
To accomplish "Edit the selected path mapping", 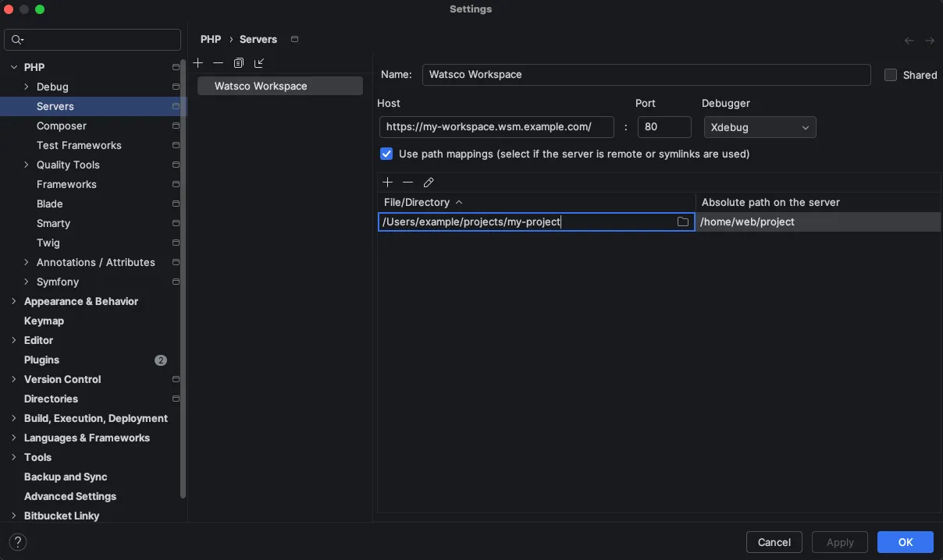I will [429, 182].
